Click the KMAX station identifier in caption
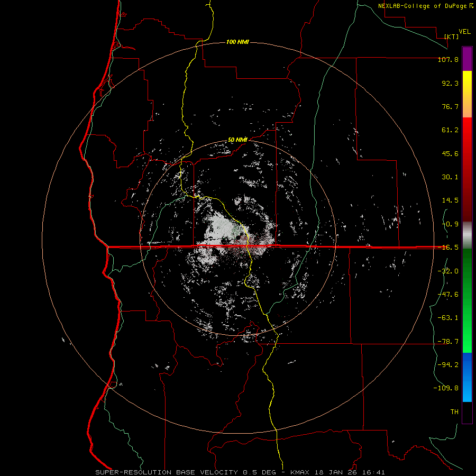476x476 pixels. tap(300, 472)
